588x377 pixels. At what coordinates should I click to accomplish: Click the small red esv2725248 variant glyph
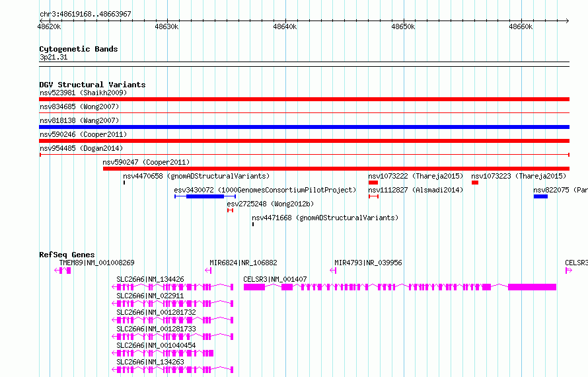(x=231, y=210)
